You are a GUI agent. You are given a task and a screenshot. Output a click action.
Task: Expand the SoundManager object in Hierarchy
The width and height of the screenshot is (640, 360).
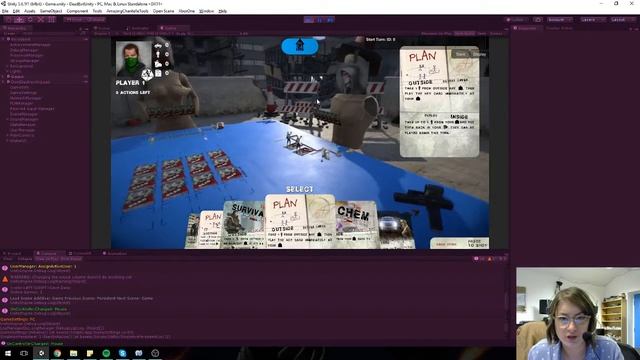7,119
